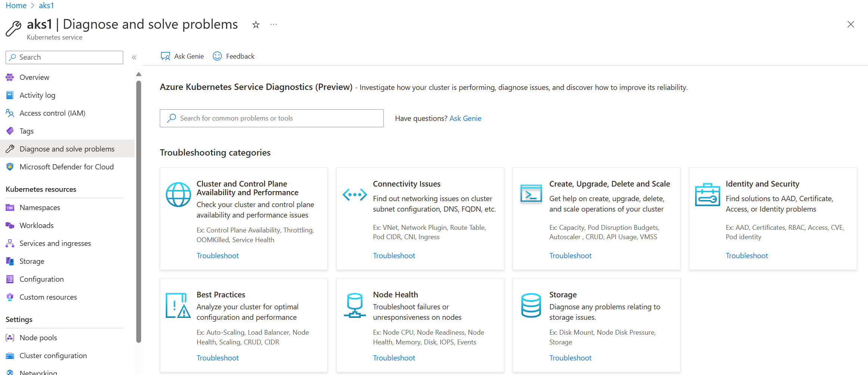Viewport: 868px width, 375px height.
Task: Open the Node Health card title
Action: 395,295
